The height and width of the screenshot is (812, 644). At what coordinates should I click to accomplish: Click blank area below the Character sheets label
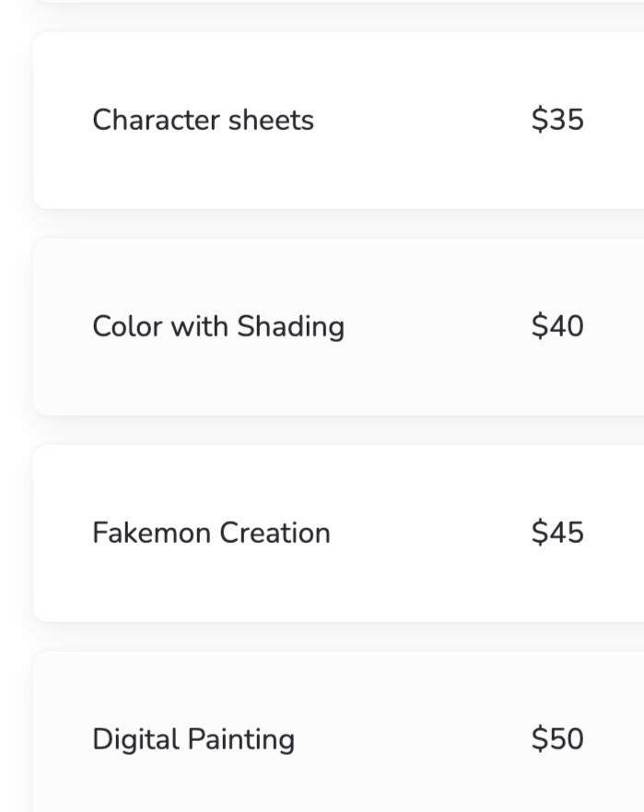[x=203, y=171]
